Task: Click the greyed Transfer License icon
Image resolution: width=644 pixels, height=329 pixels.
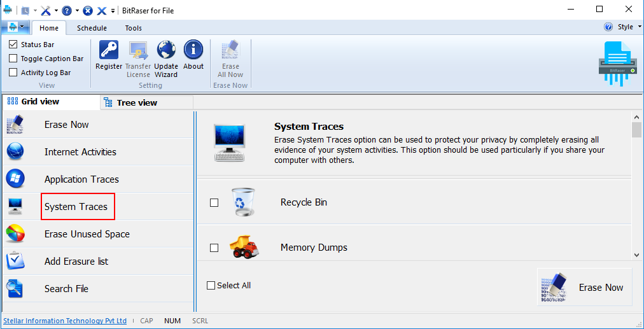Action: [x=138, y=50]
